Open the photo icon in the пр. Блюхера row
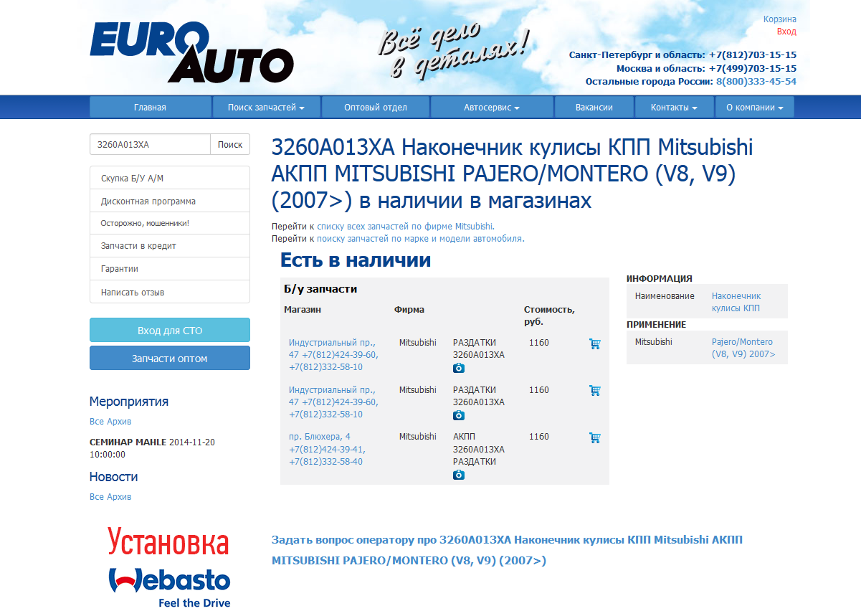 459,475
